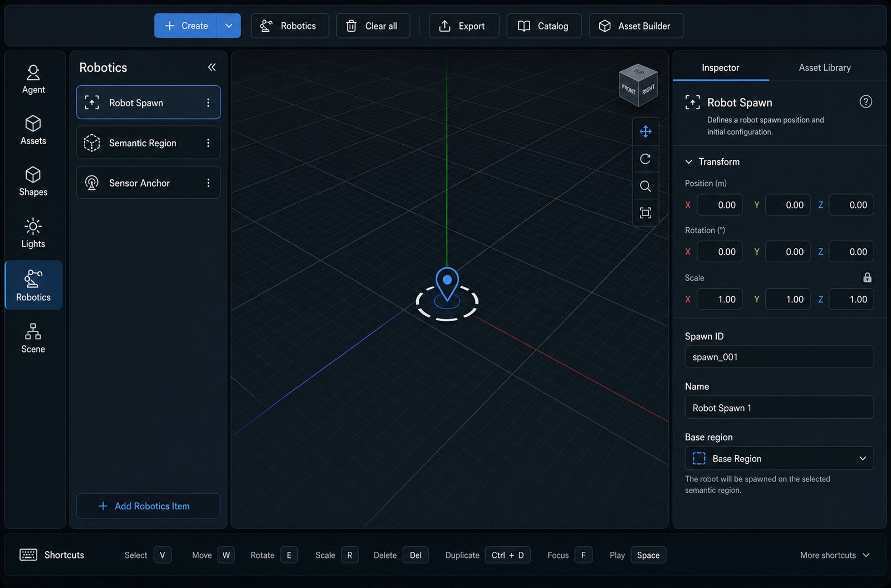
Task: Open Semantic Region item options menu
Action: [208, 143]
